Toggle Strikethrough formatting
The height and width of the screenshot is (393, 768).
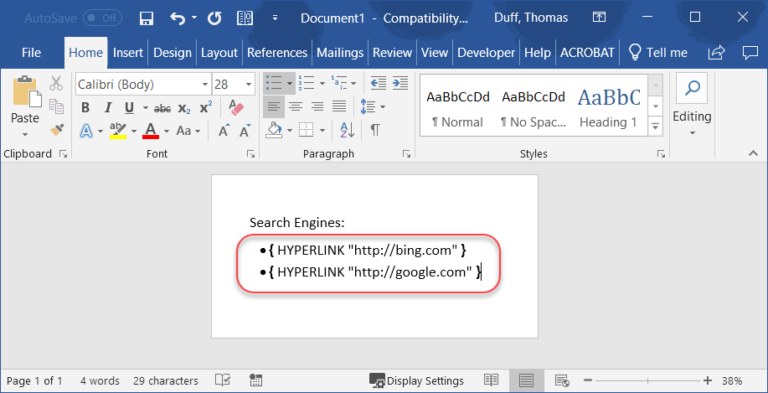pyautogui.click(x=162, y=108)
